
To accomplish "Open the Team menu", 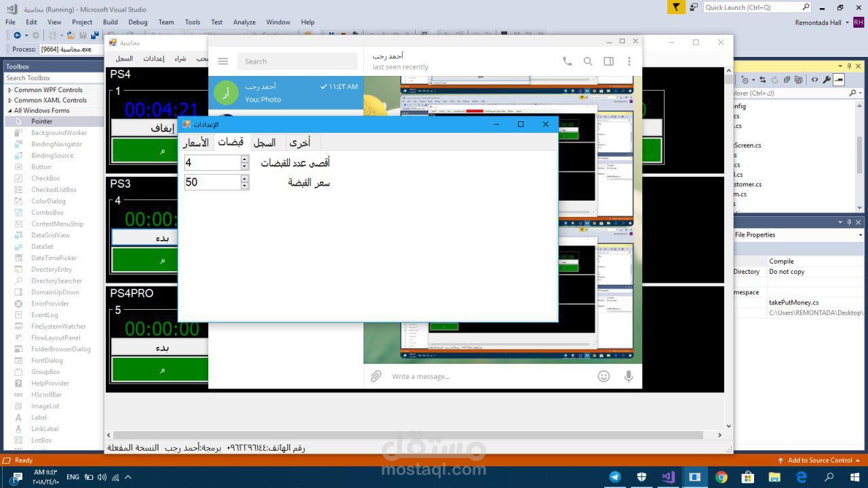I will (x=166, y=22).
